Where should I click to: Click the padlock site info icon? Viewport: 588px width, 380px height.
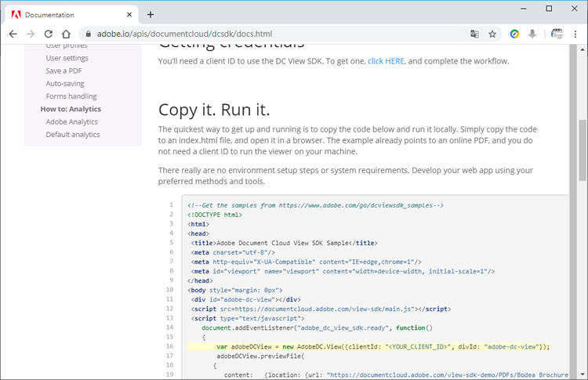[x=88, y=34]
